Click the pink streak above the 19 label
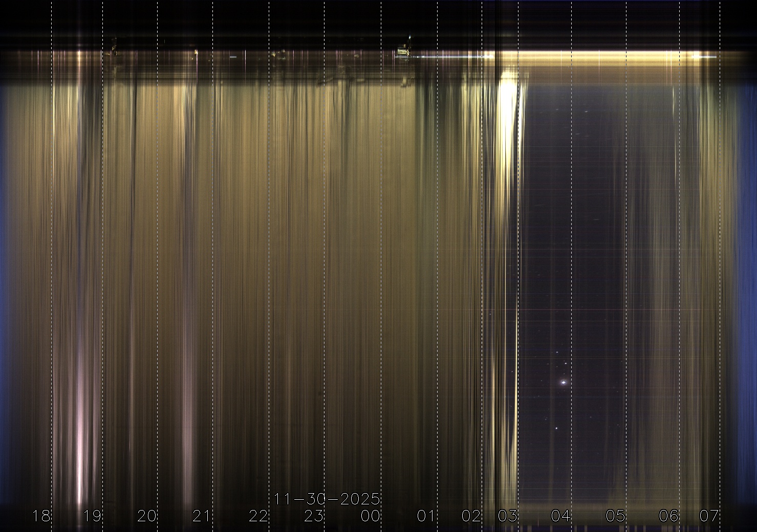The width and height of the screenshot is (757, 532). coord(80,435)
